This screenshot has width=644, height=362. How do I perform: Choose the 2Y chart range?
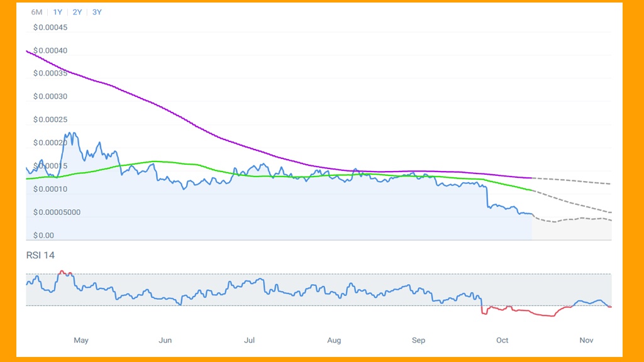coord(77,12)
